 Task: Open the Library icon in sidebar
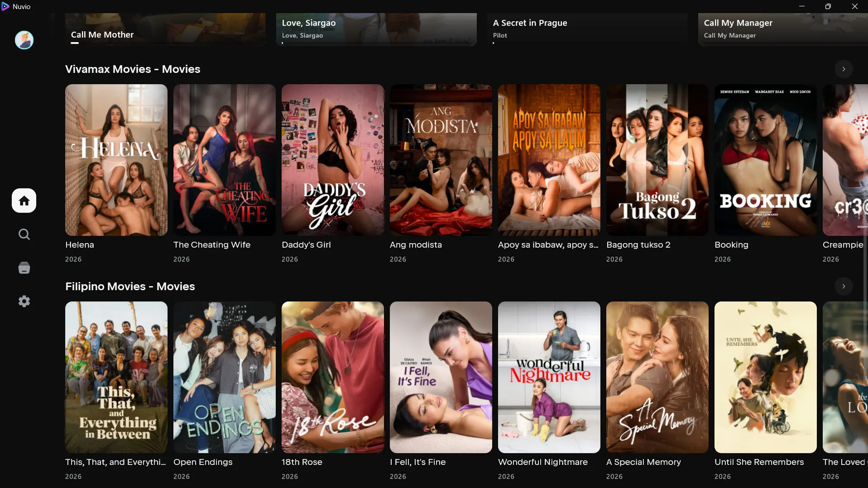click(24, 268)
